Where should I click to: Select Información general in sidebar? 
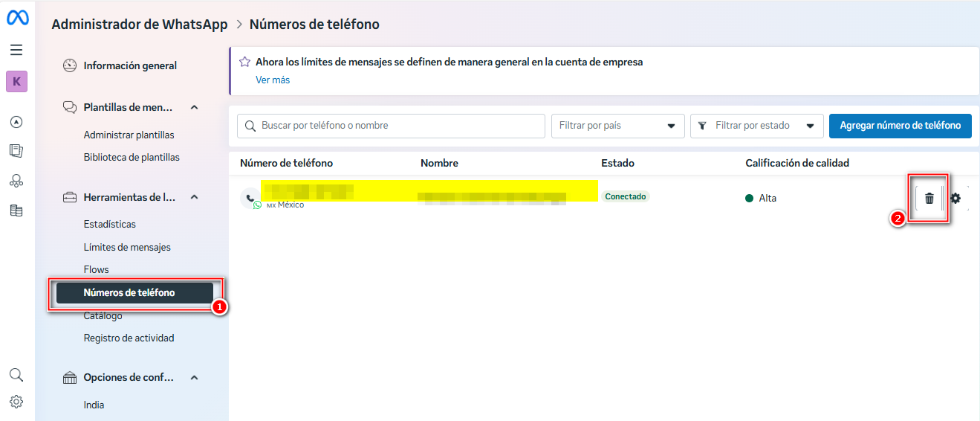tap(130, 65)
